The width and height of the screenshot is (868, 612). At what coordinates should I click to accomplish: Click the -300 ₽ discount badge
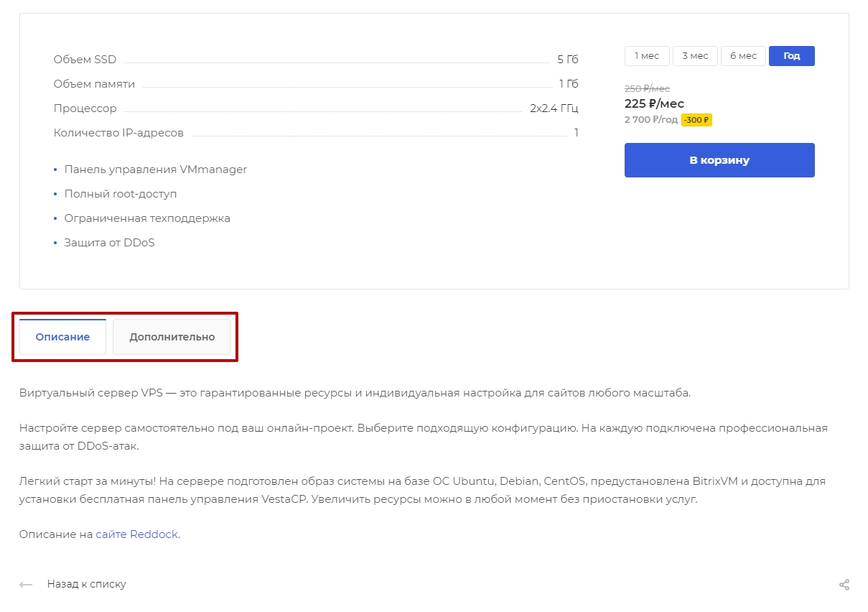coord(696,120)
